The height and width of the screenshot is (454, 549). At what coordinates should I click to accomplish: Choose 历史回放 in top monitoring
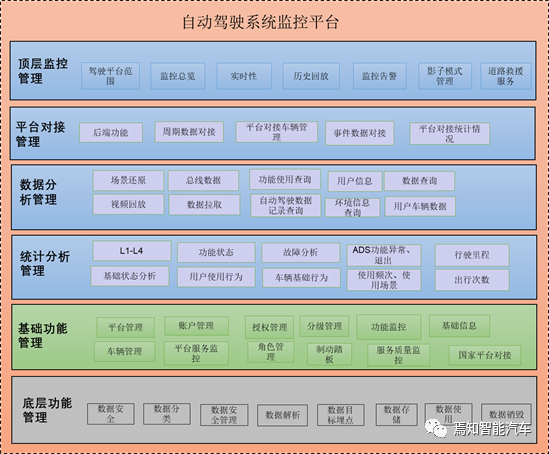311,76
